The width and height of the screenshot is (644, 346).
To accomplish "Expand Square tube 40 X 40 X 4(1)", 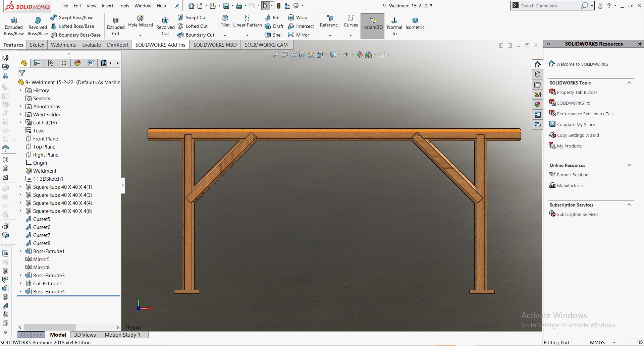I will click(20, 187).
